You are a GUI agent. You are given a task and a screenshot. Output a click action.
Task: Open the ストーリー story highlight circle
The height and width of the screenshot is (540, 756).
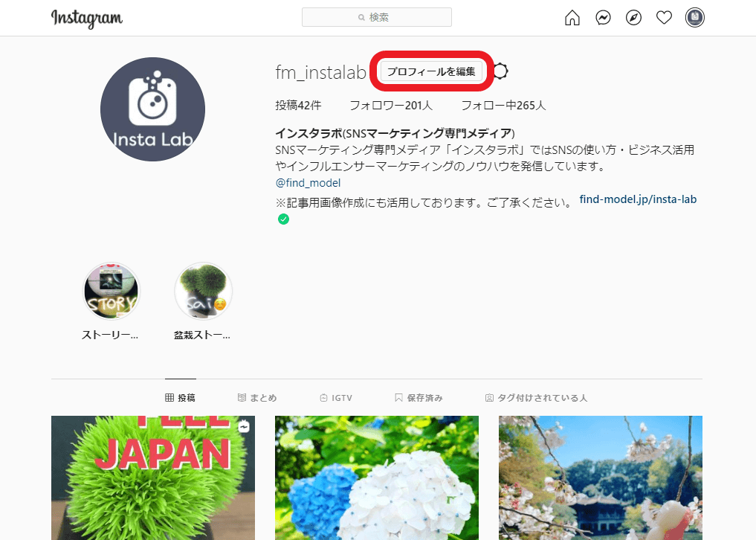point(111,291)
